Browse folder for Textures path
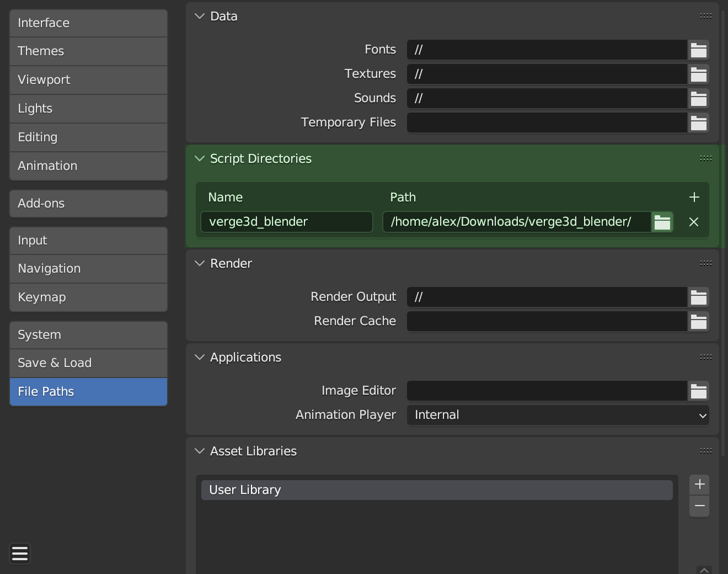 click(698, 74)
